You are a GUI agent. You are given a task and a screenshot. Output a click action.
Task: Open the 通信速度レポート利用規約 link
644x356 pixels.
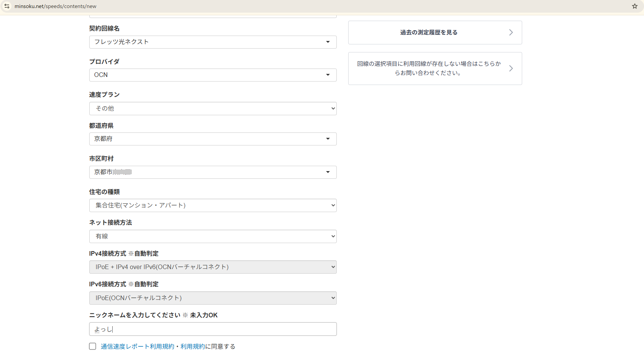click(x=137, y=346)
